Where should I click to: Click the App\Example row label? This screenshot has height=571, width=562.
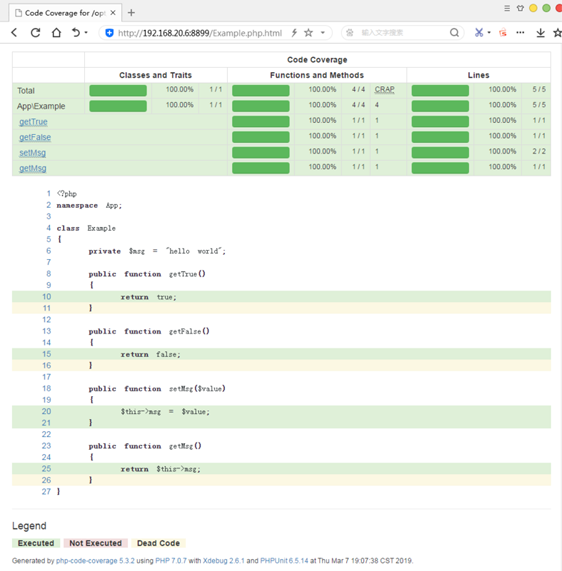[x=41, y=106]
